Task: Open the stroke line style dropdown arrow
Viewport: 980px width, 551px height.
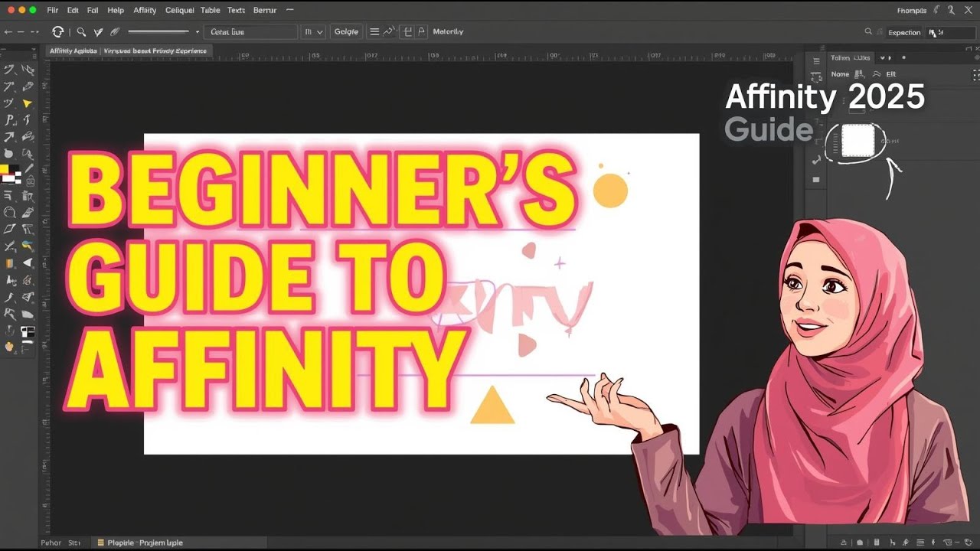Action: (x=198, y=32)
